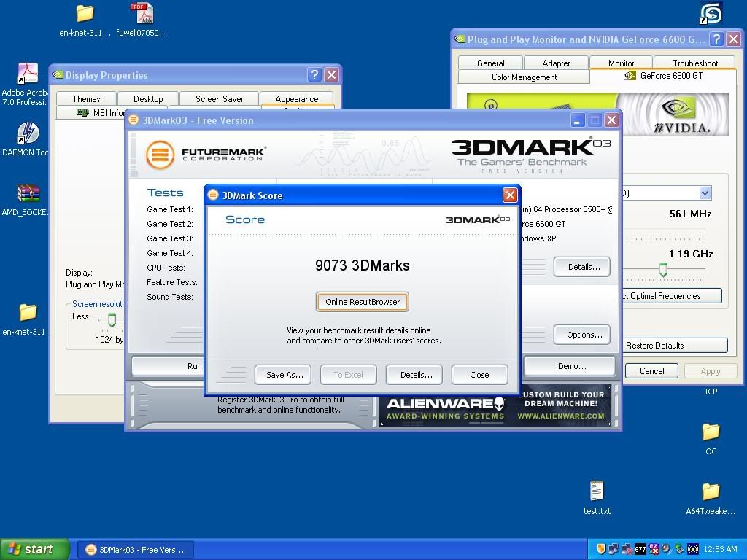Viewport: 747px width, 560px height.
Task: Open A64Tweaker folder on desktop
Action: click(711, 498)
